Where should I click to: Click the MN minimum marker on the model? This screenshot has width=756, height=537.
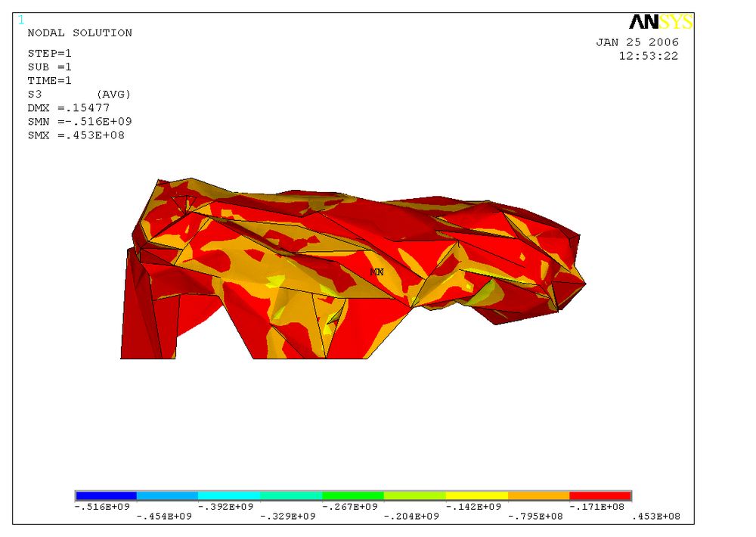point(376,272)
